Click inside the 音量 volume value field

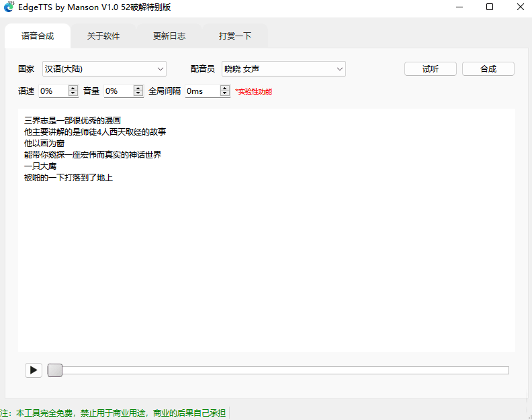point(118,91)
